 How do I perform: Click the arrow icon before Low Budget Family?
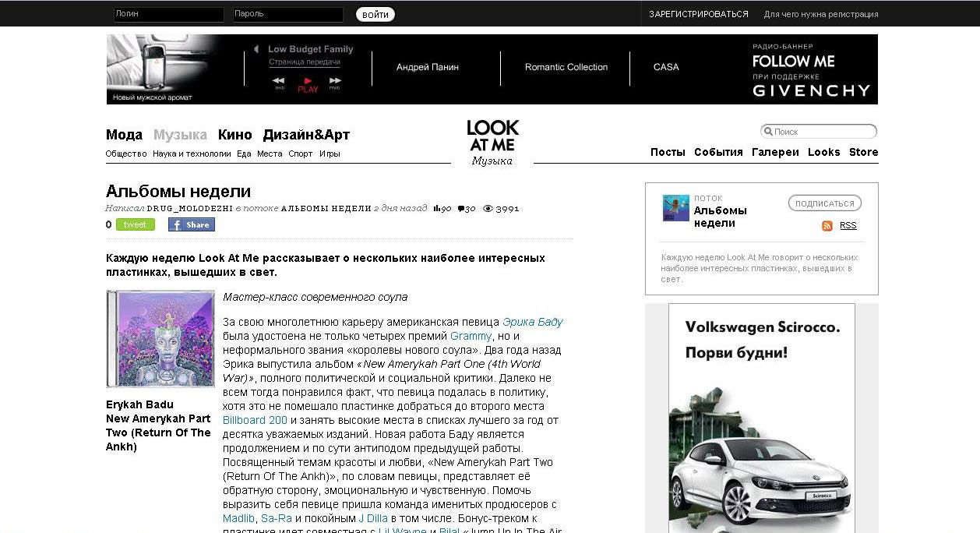pos(256,49)
